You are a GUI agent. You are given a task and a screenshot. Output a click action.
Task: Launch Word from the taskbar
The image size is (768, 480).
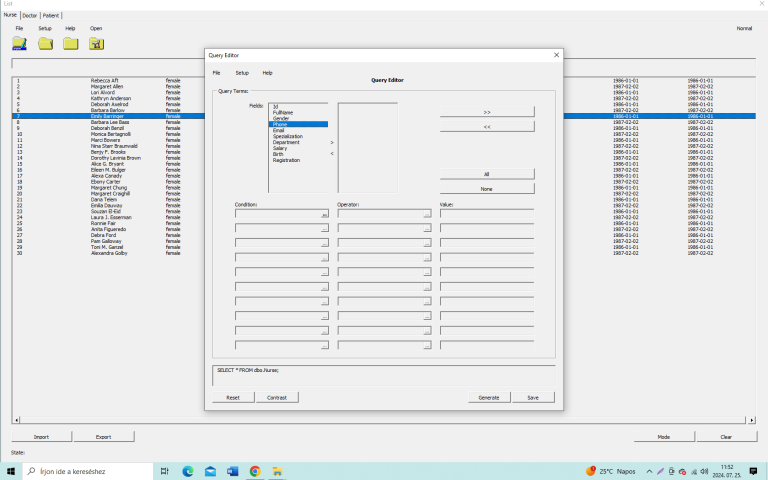pyautogui.click(x=232, y=471)
